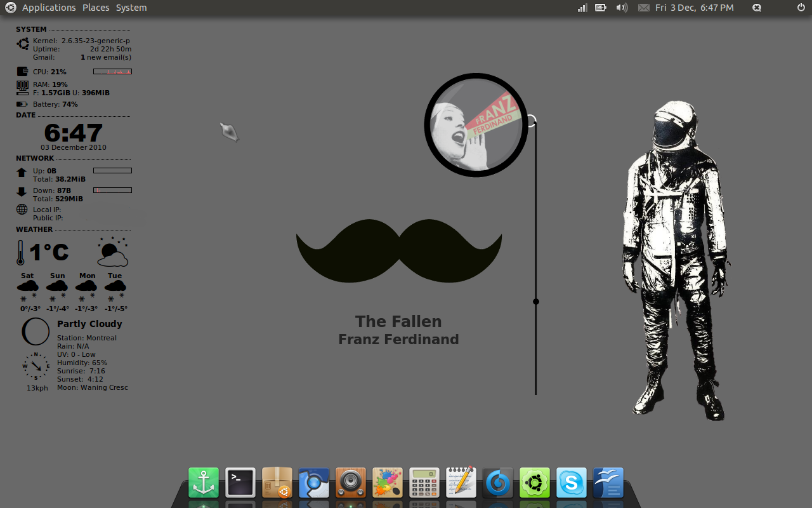Click the 'Humidity: 65%' line
The width and height of the screenshot is (812, 508).
point(82,363)
